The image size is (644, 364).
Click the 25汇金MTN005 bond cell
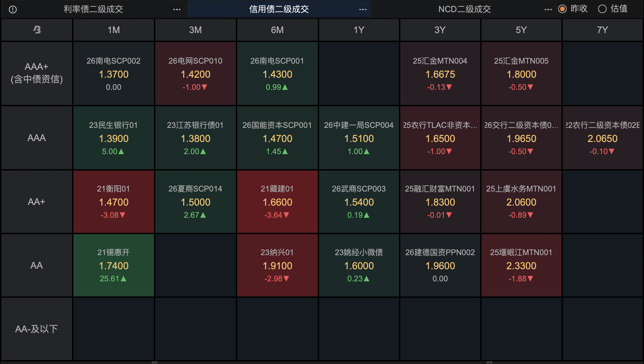[x=521, y=73]
